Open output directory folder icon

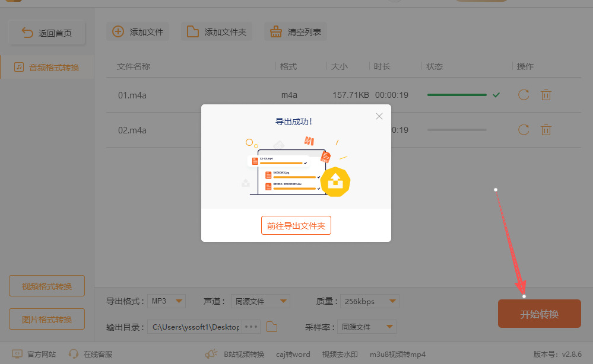click(271, 327)
